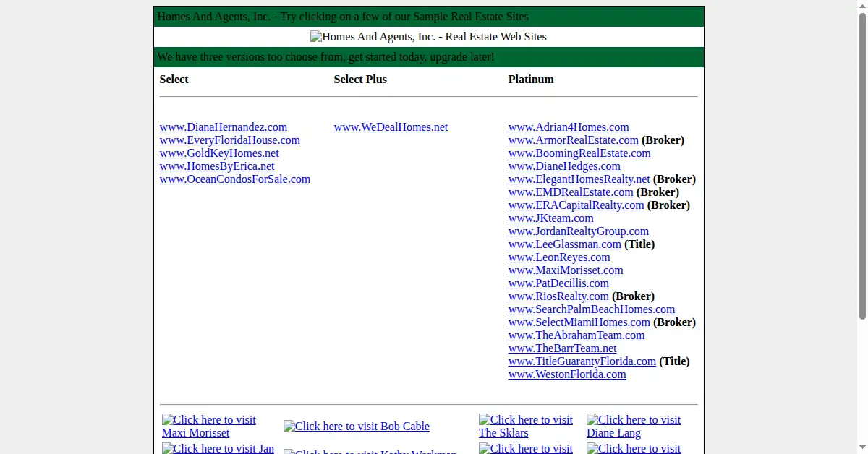Screen dimensions: 868x454
Task: Open the www.DianaHernandez.com link
Action: (x=224, y=127)
